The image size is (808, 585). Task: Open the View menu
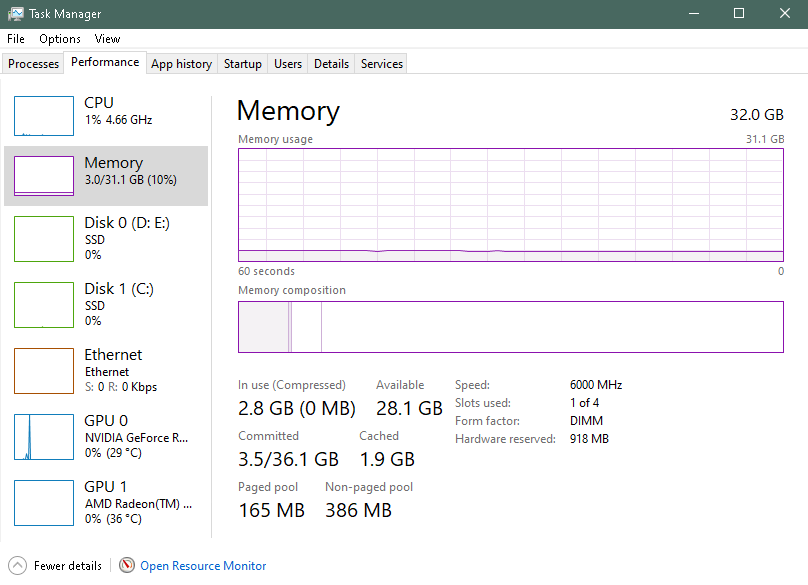pos(107,39)
